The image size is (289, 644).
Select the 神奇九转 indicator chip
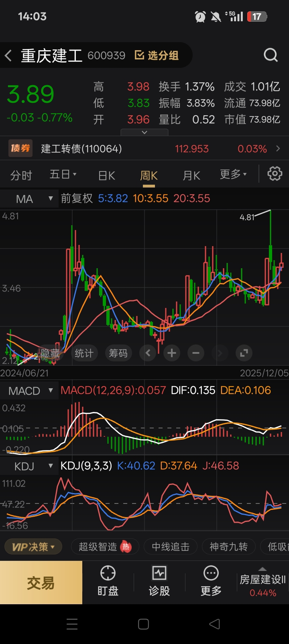pos(228,547)
